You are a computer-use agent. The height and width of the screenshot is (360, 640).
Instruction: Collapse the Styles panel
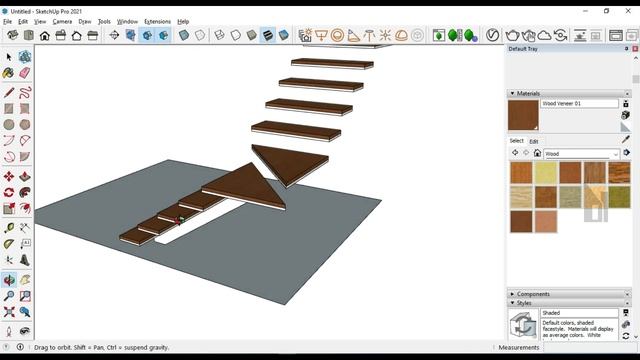512,303
